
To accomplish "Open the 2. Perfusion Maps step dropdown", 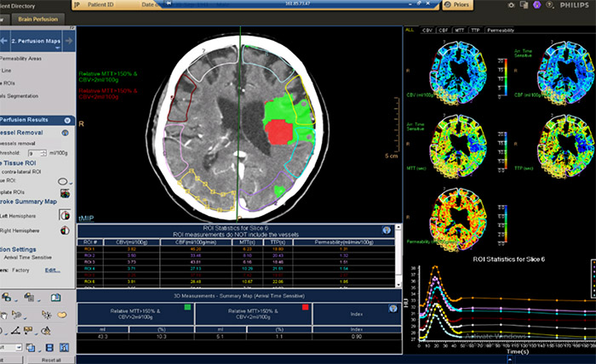I will coord(57,48).
